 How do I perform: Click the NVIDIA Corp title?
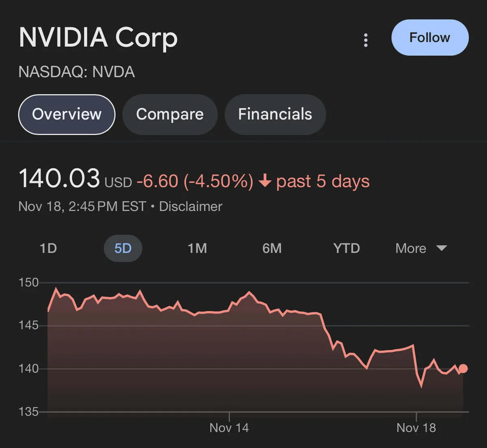[98, 38]
